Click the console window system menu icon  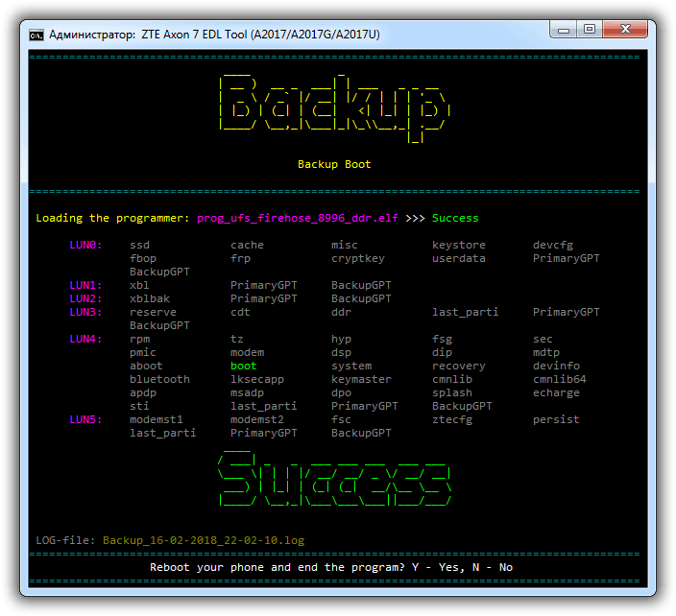click(36, 35)
